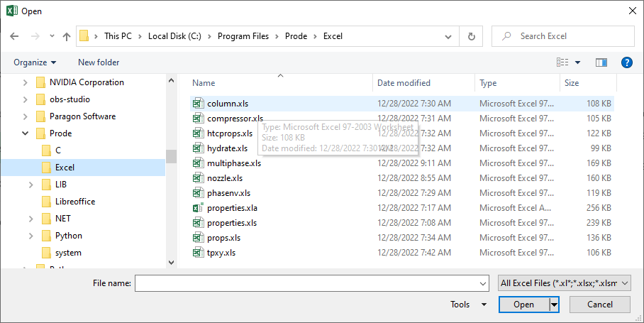Click into the File name field
This screenshot has width=644, height=323.
coord(306,283)
